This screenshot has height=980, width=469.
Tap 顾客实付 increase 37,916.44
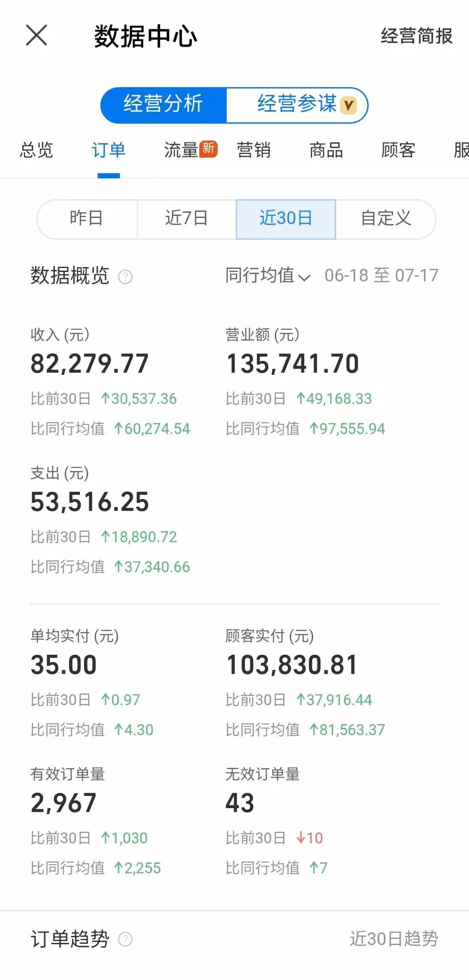click(x=334, y=700)
